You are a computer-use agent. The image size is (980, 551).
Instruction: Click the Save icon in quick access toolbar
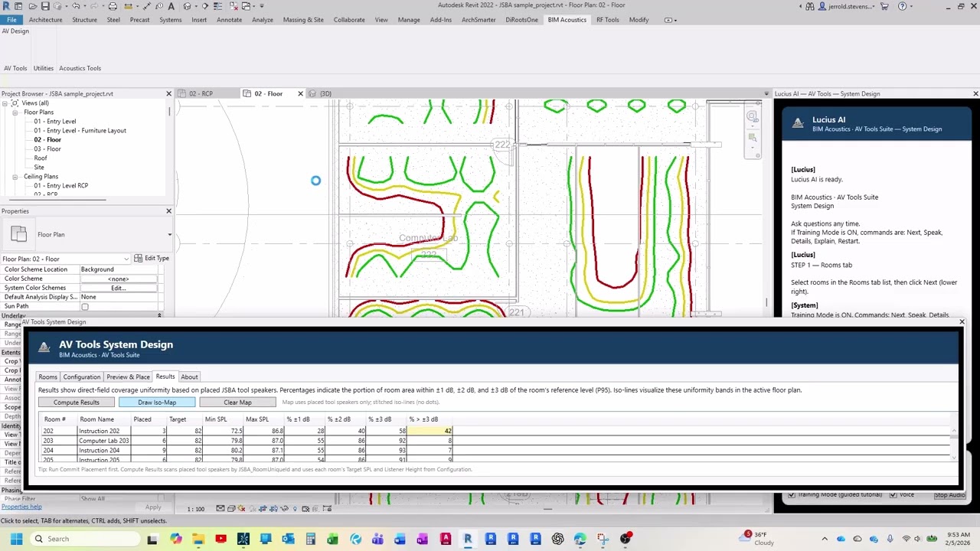tap(45, 6)
